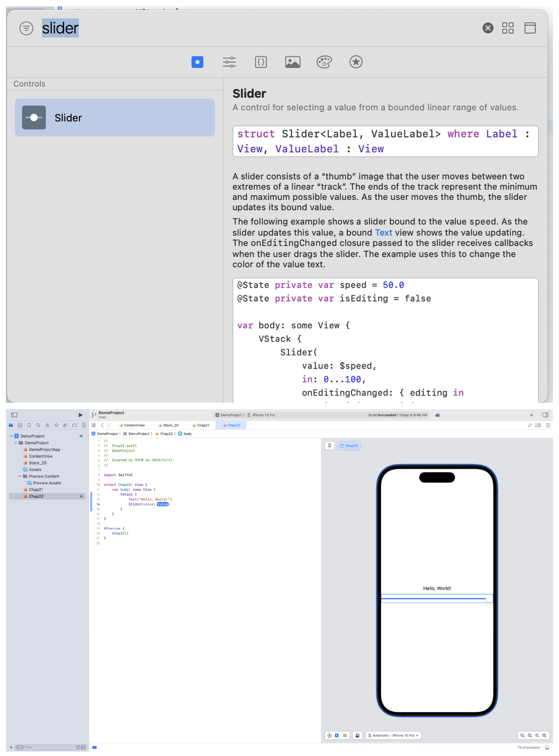Screen dimensions: 559x756
Task: Go forward in editor history
Action: (108, 425)
